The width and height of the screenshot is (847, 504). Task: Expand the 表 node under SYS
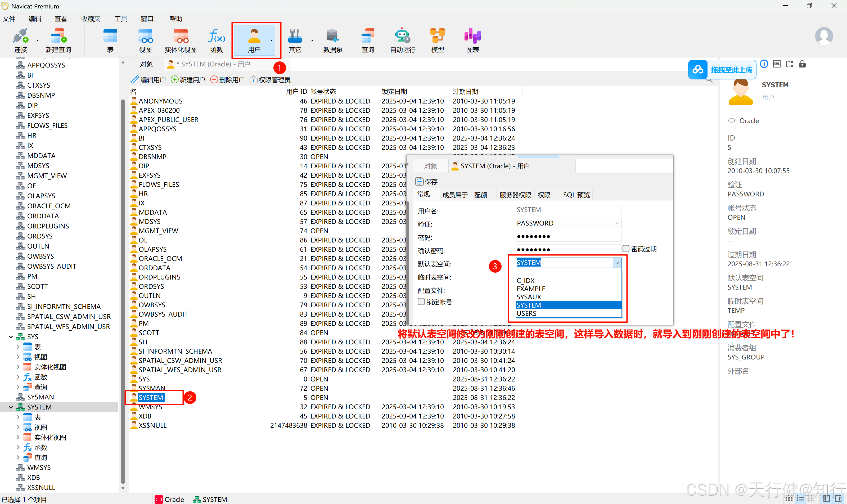(18, 347)
